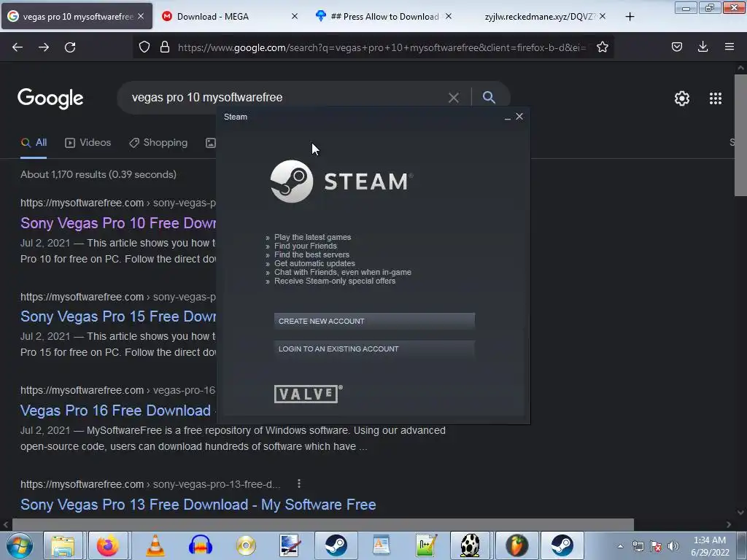Screen dimensions: 747x560
Task: Switch to Firefox in the taskbar
Action: (x=108, y=545)
